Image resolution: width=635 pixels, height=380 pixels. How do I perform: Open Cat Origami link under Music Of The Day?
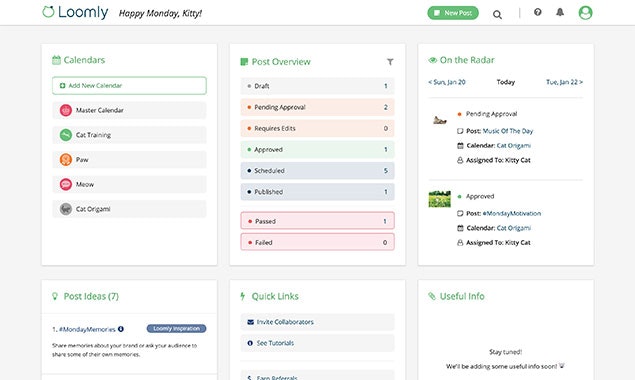514,145
